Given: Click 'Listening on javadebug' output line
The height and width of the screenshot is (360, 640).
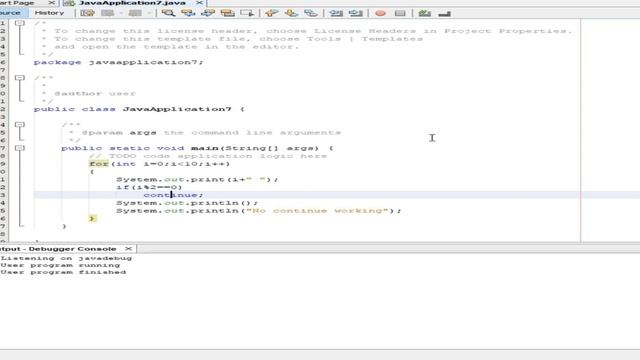Looking at the screenshot, I should click(x=66, y=258).
